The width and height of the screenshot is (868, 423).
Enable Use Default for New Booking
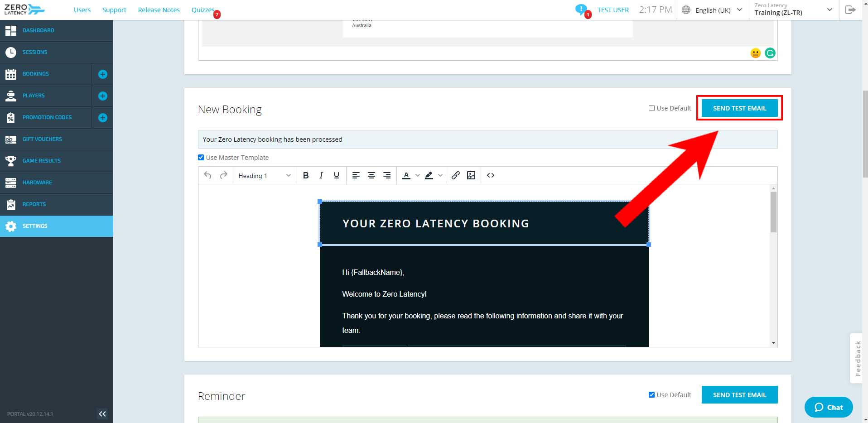(x=651, y=108)
